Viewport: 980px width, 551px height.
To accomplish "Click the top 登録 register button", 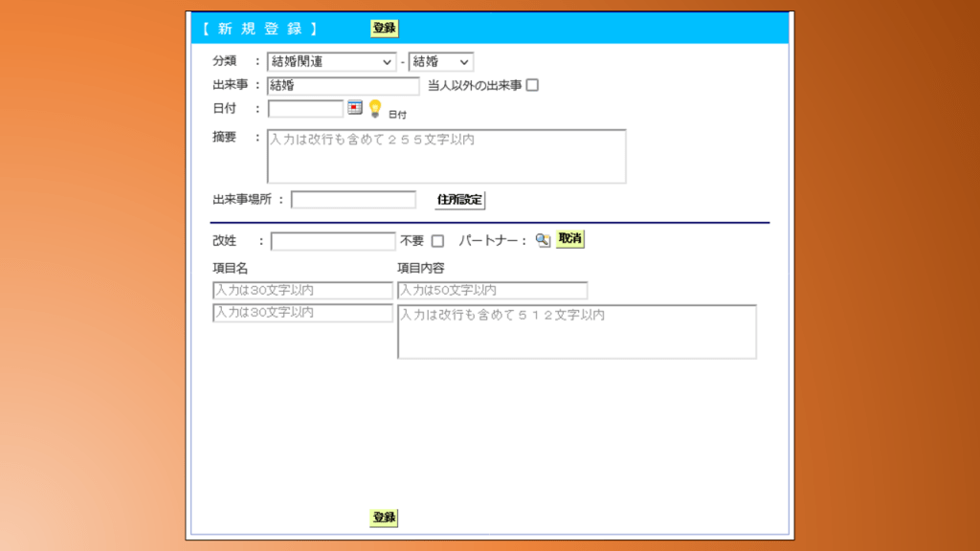I will point(384,29).
